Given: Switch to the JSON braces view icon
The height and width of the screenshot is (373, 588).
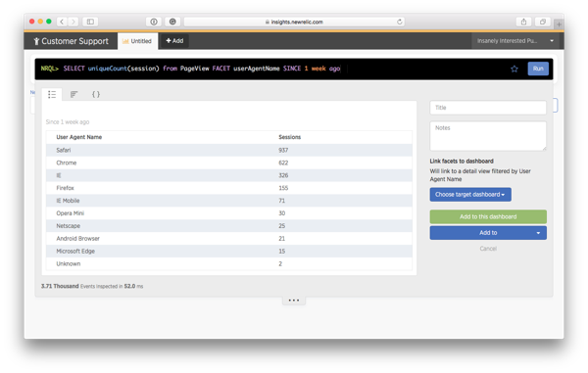Looking at the screenshot, I should pos(96,94).
